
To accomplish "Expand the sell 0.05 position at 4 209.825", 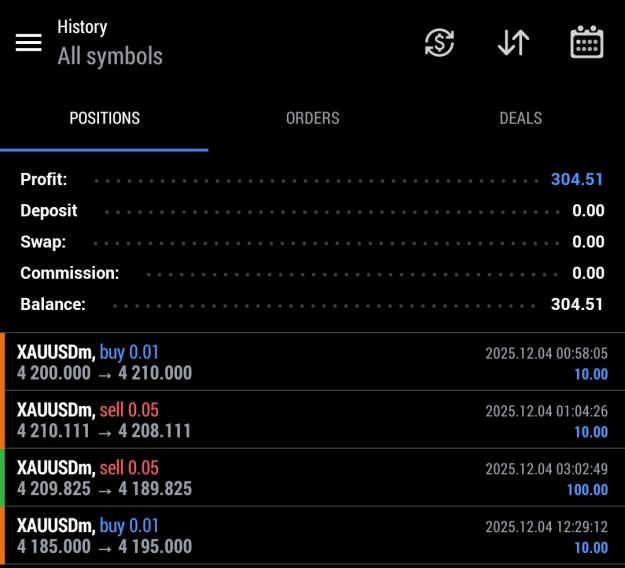I will click(312, 478).
